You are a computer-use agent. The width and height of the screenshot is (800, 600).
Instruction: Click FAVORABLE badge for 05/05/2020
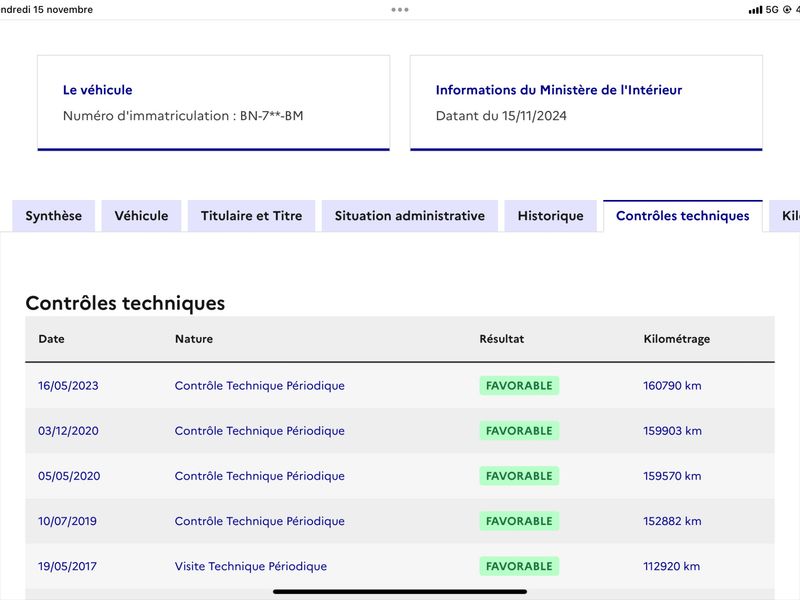(519, 476)
